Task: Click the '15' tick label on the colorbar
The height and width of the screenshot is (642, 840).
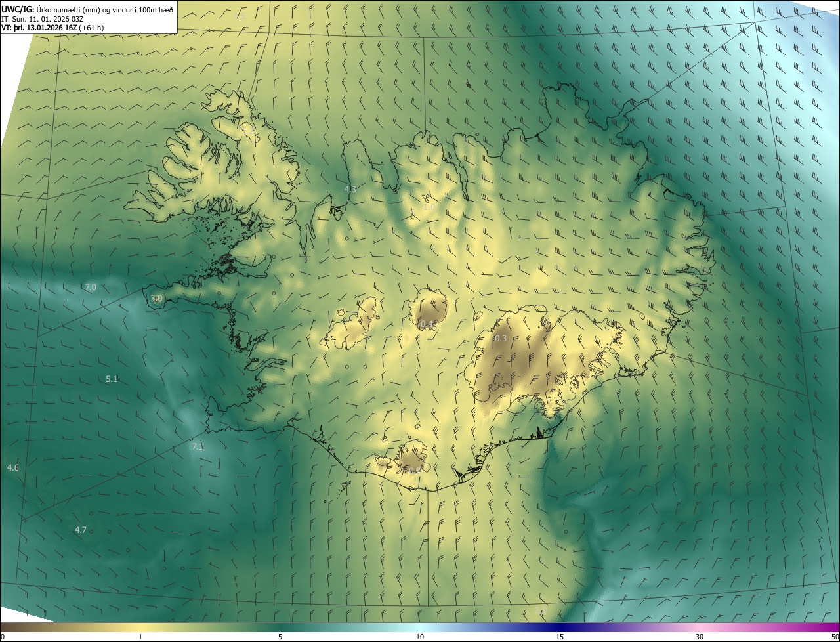Action: click(560, 637)
